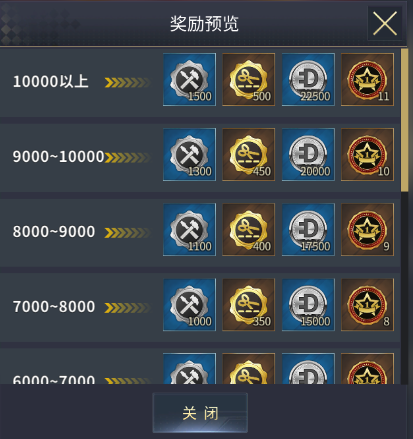Click the star medal reward showing 10
Screen dimensions: 413x439
click(367, 155)
